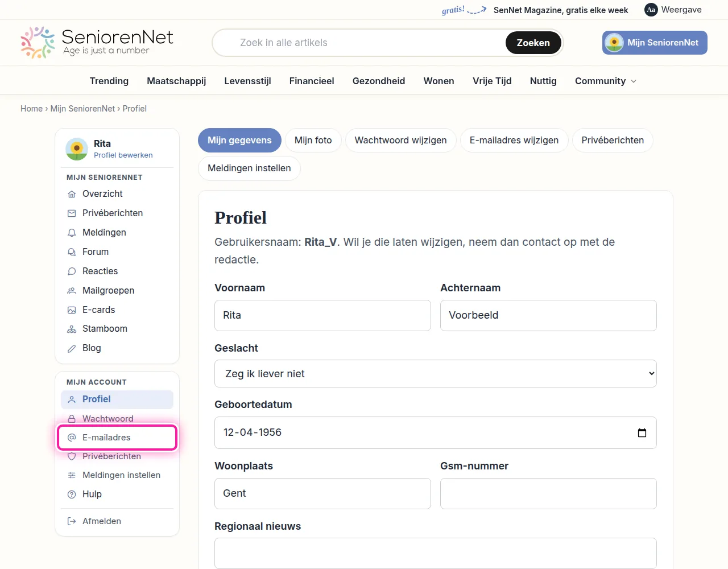Click the question mark icon by Hulp
Image resolution: width=728 pixels, height=569 pixels.
tap(72, 494)
